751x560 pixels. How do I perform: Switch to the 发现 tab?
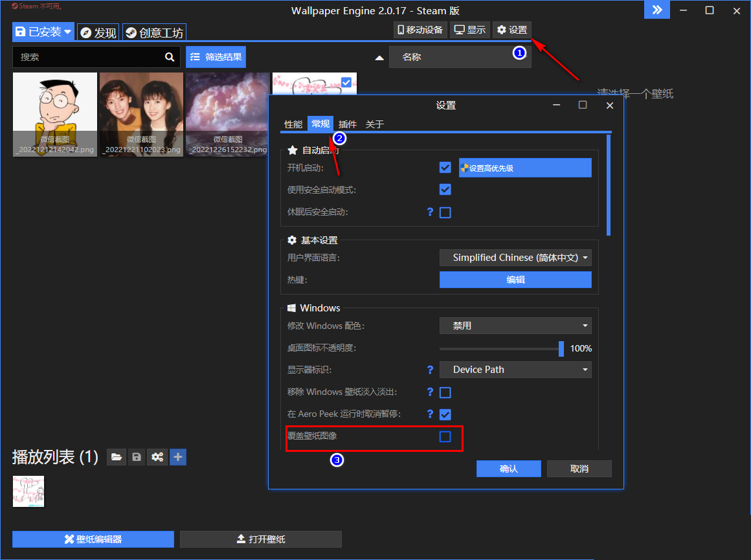[x=98, y=32]
